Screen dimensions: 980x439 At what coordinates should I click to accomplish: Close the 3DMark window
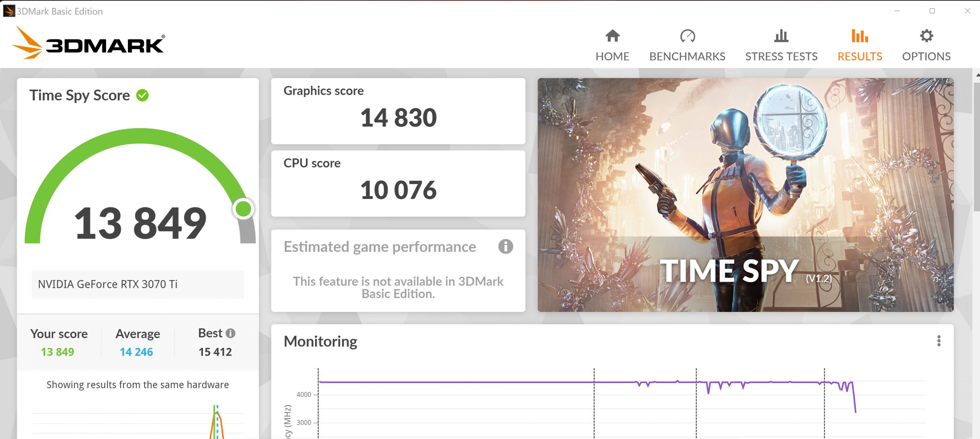(x=967, y=11)
